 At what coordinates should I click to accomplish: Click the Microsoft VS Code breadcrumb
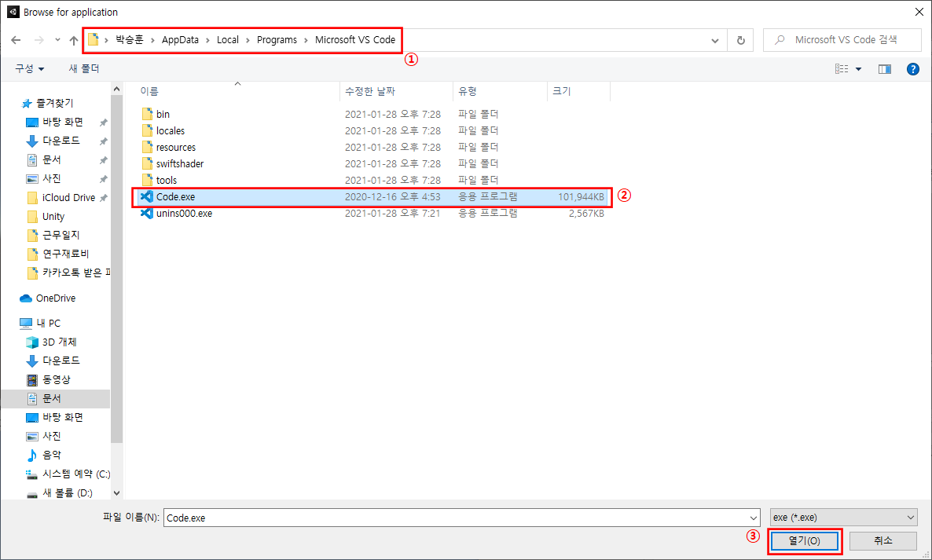coord(355,40)
